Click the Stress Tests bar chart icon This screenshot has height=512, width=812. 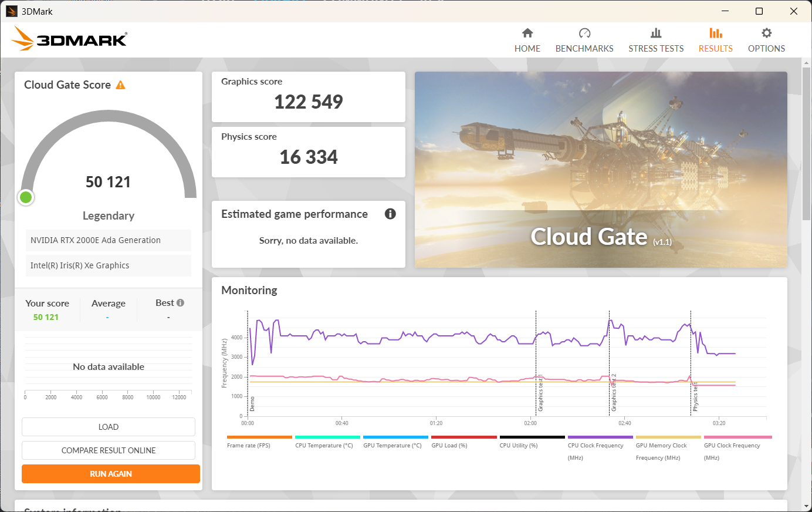[656, 33]
